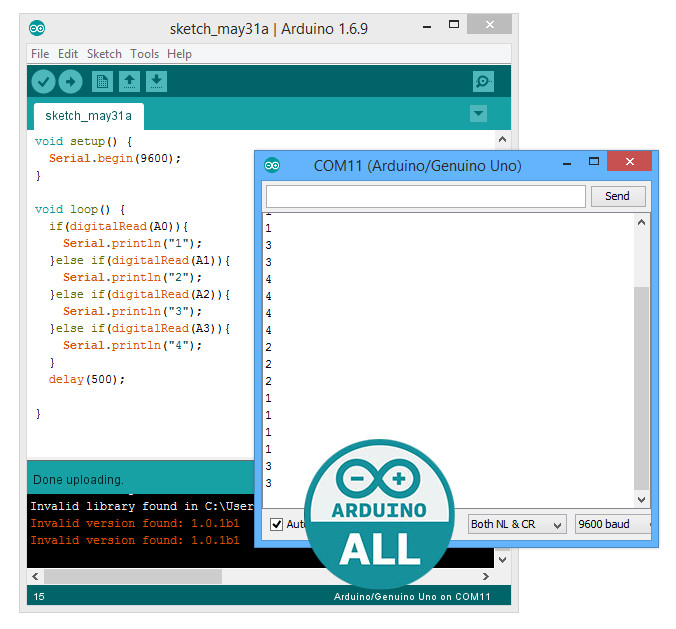Open a sketch with the Open icon
Viewport: 676px width, 629px height.
(129, 81)
